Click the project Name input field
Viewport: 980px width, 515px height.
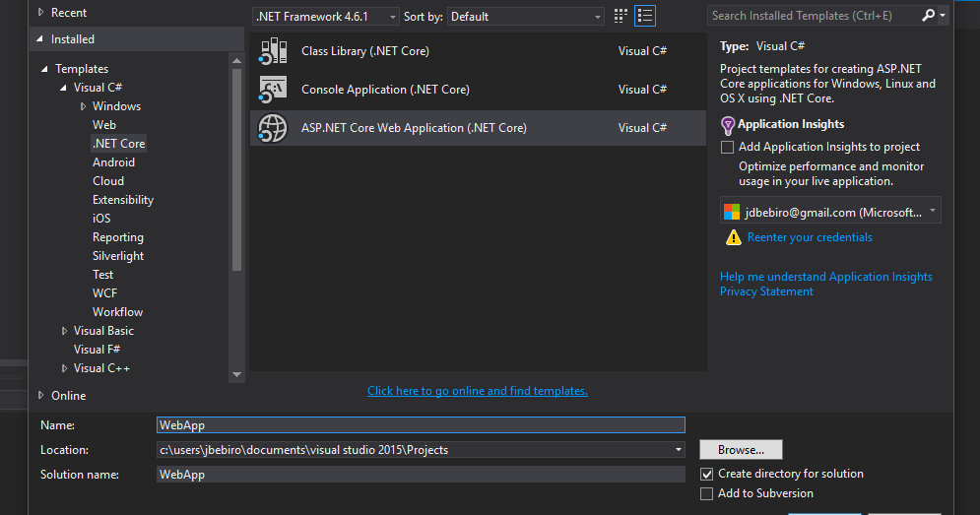coord(421,425)
